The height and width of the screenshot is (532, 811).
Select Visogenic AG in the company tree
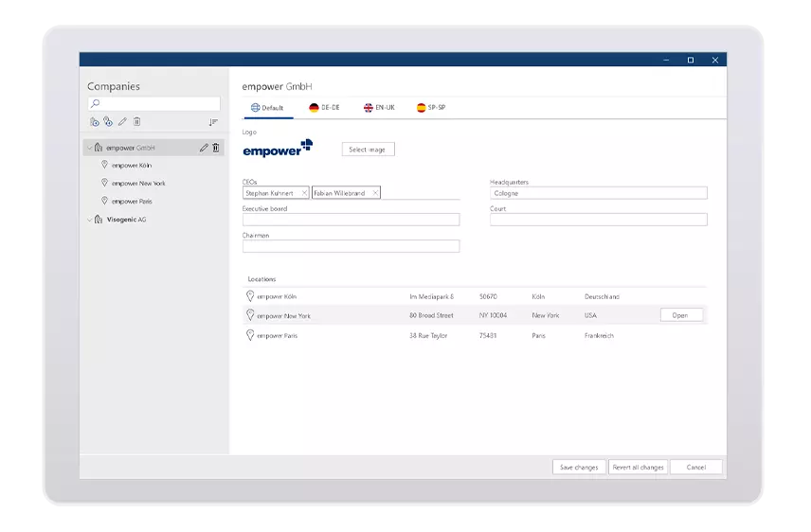(x=126, y=220)
